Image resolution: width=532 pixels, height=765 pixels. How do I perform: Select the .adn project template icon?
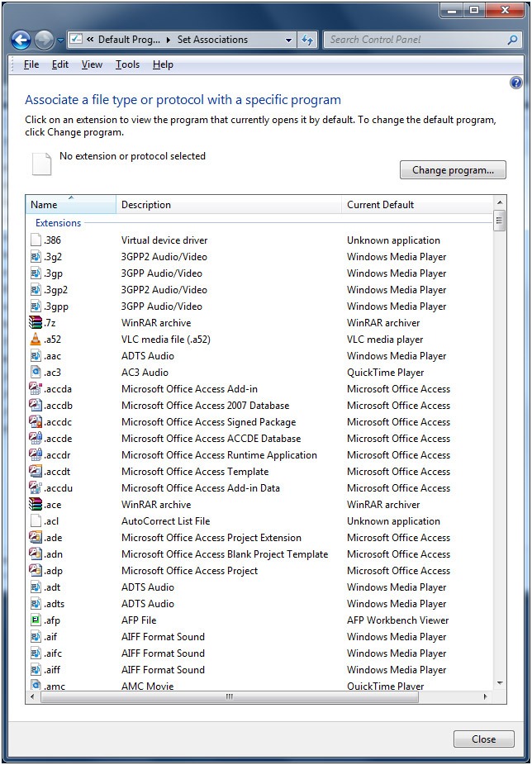(x=36, y=554)
